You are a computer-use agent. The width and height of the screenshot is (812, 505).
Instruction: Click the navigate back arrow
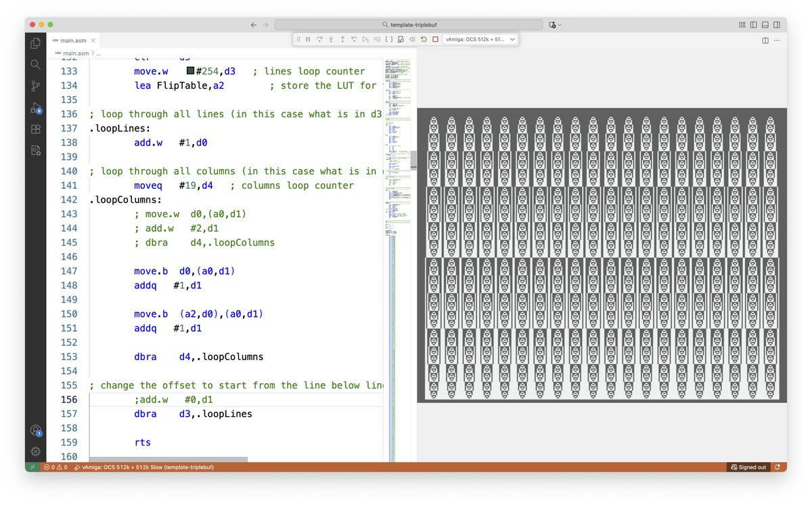pyautogui.click(x=254, y=24)
